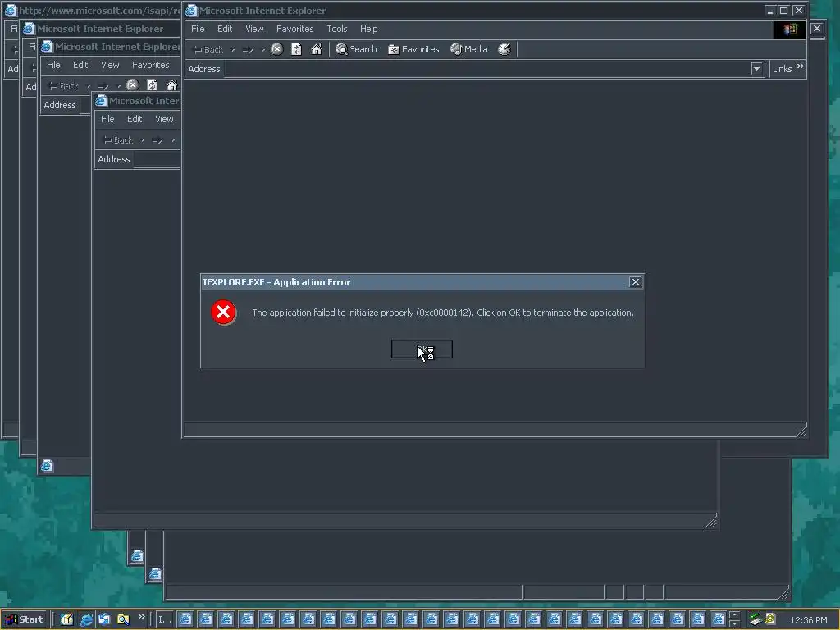Open the cut-off Favorites menu in the background IE window

(151, 65)
